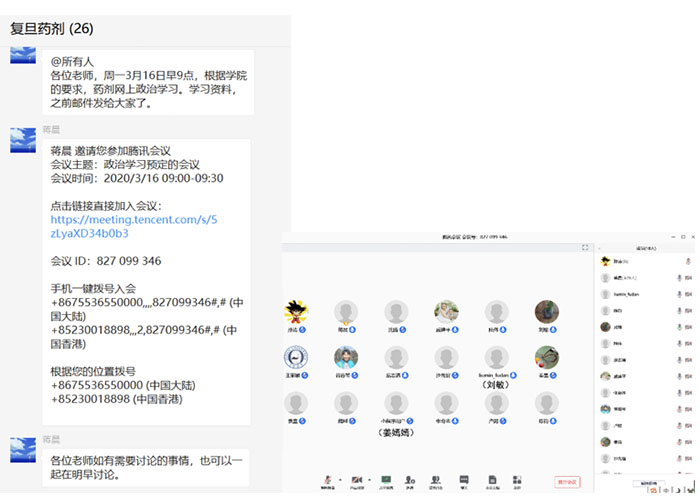
Task: Click the green Share Screen icon
Action: [x=386, y=483]
